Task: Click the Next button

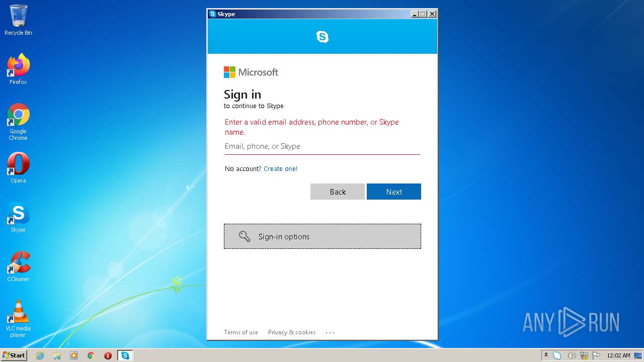Action: click(394, 192)
